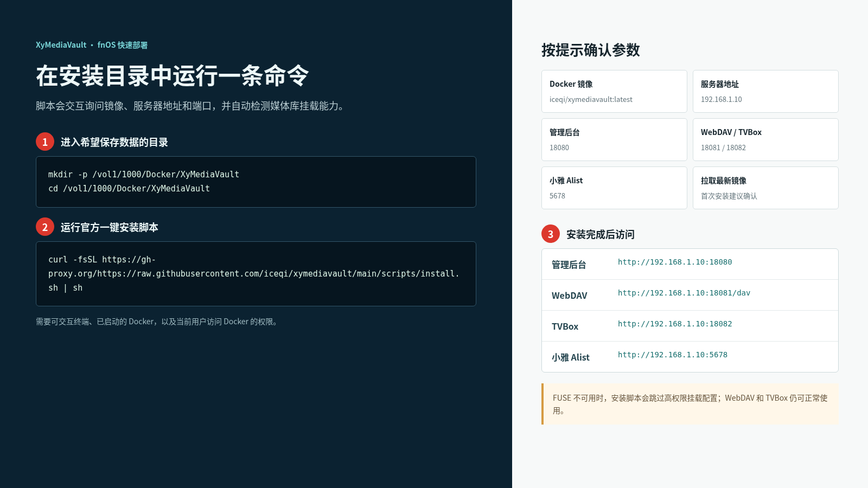The image size is (868, 488).
Task: Open the http://192.168.1.10:5678 link
Action: point(673,355)
